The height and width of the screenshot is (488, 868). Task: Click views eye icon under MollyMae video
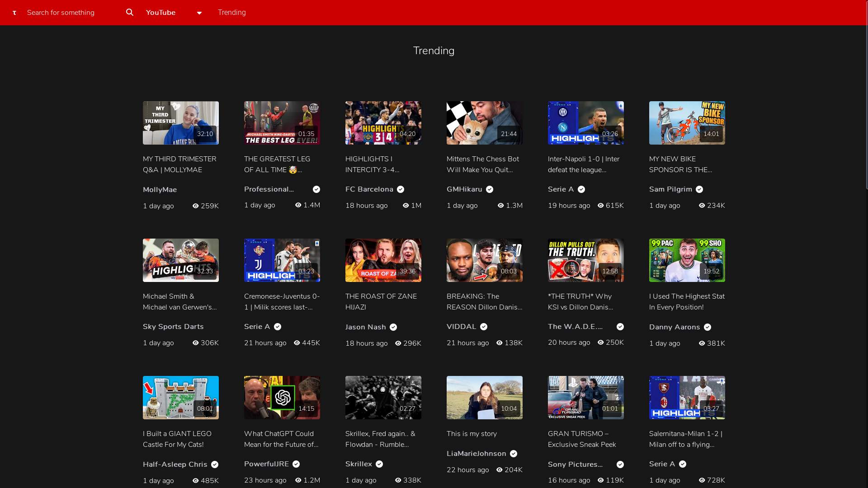(196, 206)
